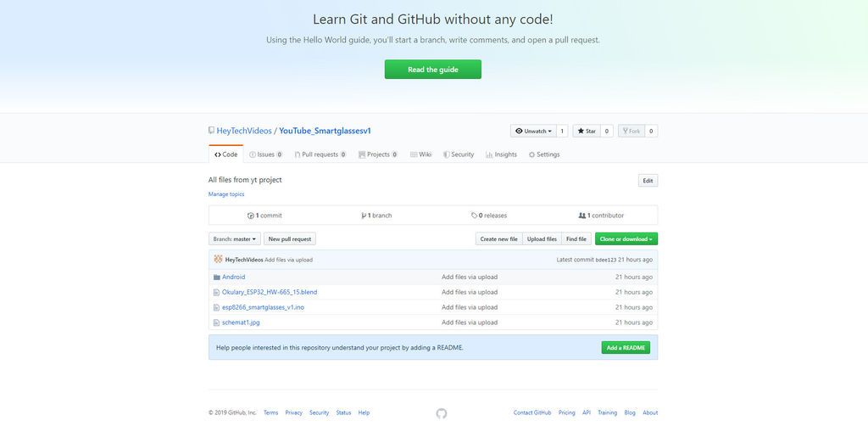Go to the Insights tab
The height and width of the screenshot is (437, 868).
(501, 154)
